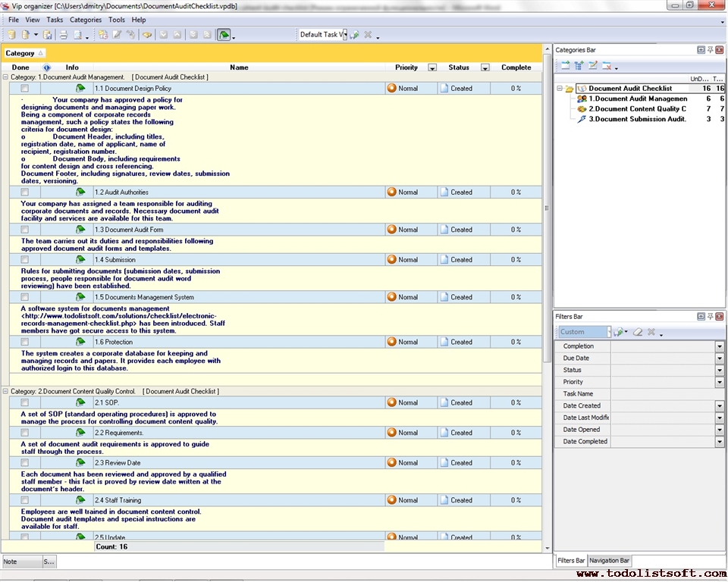
Task: Click the task list vertical scrollbar down arrow
Action: pos(548,548)
